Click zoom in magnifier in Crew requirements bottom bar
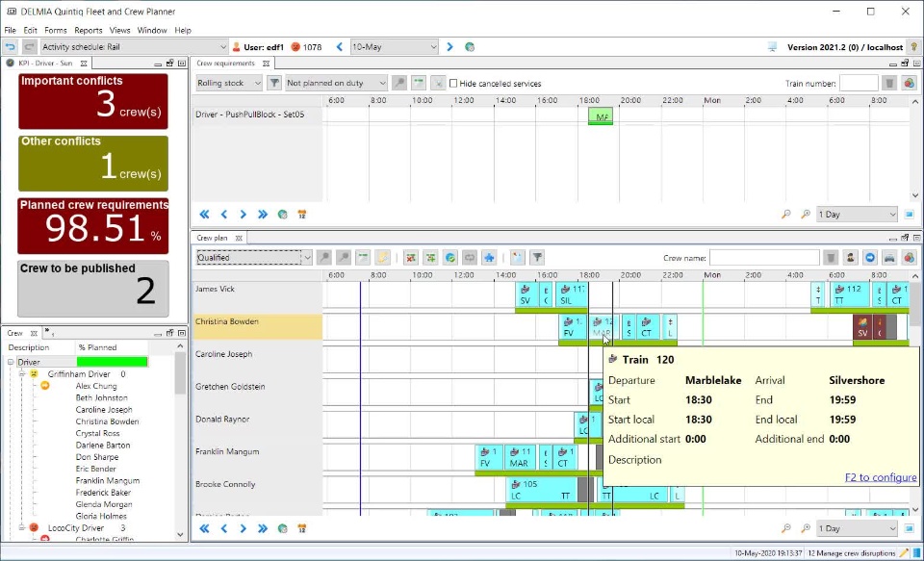Viewport: 924px width, 561px height. [806, 215]
